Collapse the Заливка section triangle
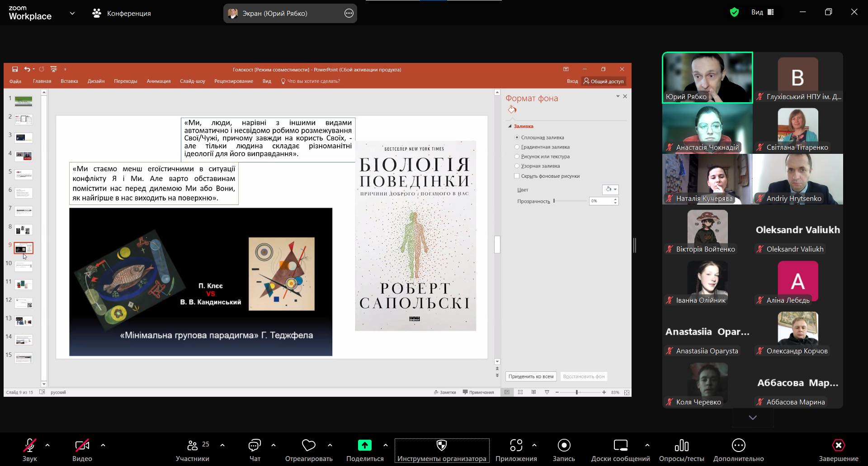Screen dimensions: 868x466 click(510, 127)
